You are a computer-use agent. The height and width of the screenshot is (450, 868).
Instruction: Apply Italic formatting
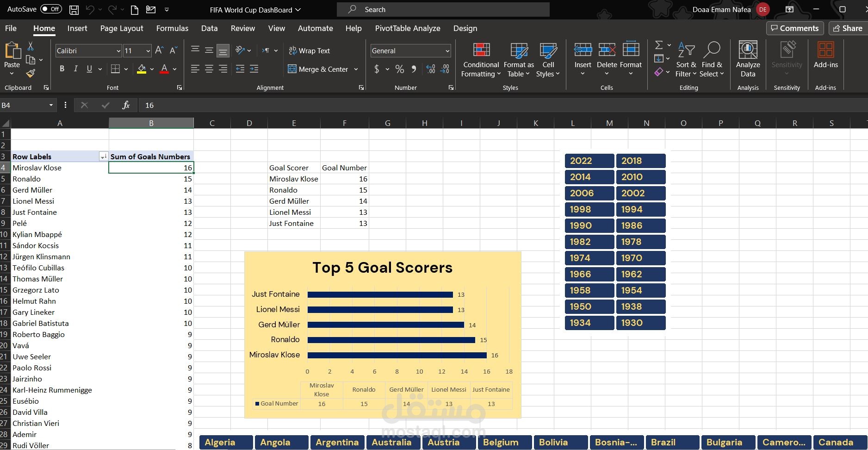click(75, 69)
